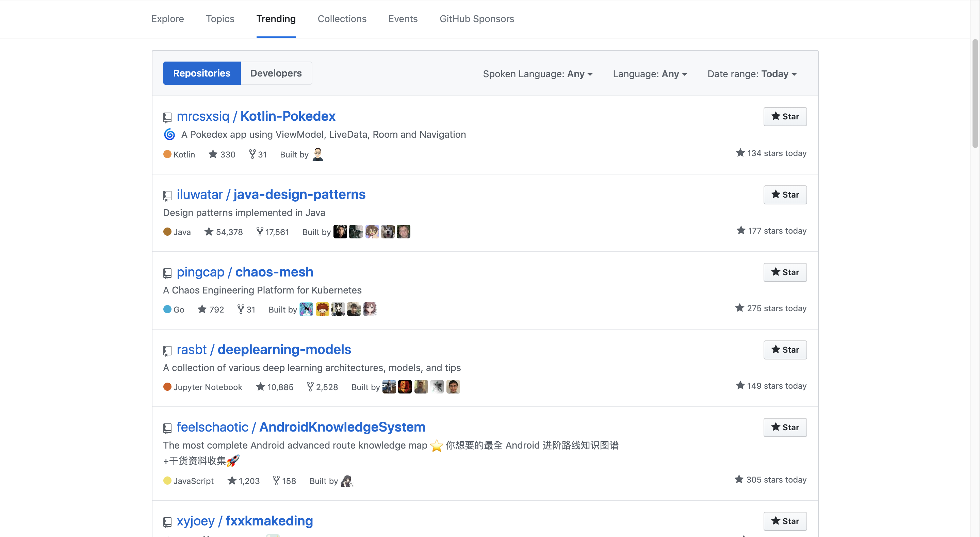Screen dimensions: 980x537
Task: View deeplearning-models forks 2,528
Action: point(323,387)
